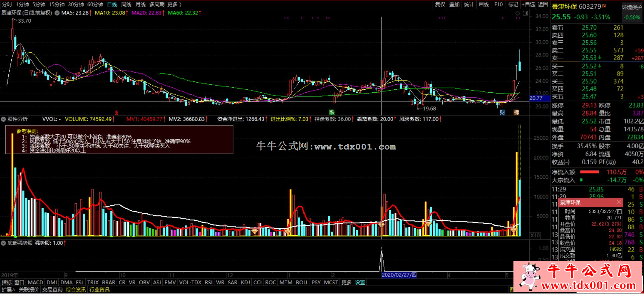
Task: Open the 统计 statistics tool
Action: point(469,4)
